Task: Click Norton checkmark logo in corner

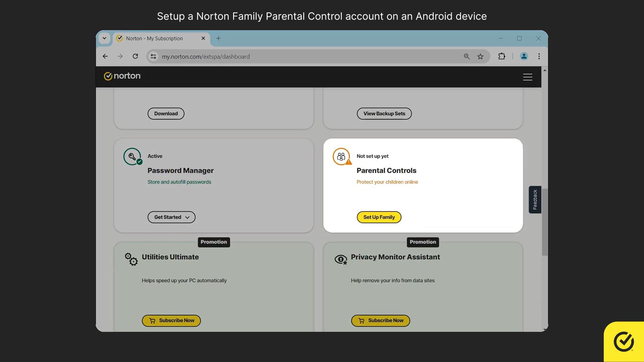Action: coord(624,342)
